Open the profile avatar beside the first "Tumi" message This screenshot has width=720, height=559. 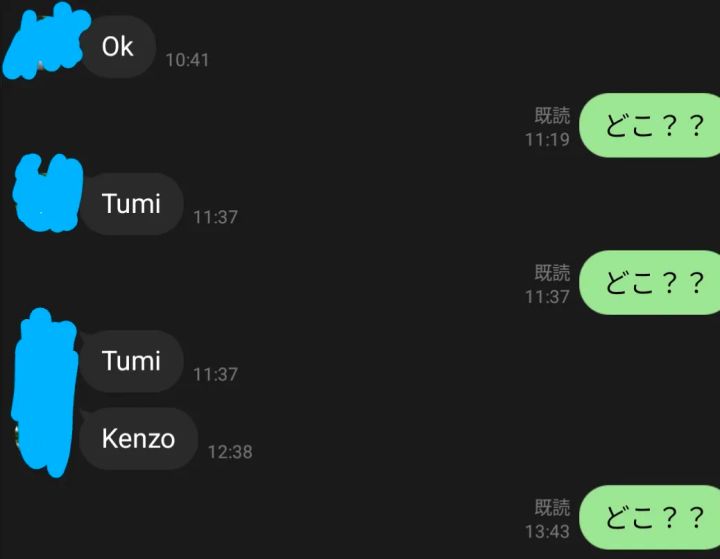point(48,193)
